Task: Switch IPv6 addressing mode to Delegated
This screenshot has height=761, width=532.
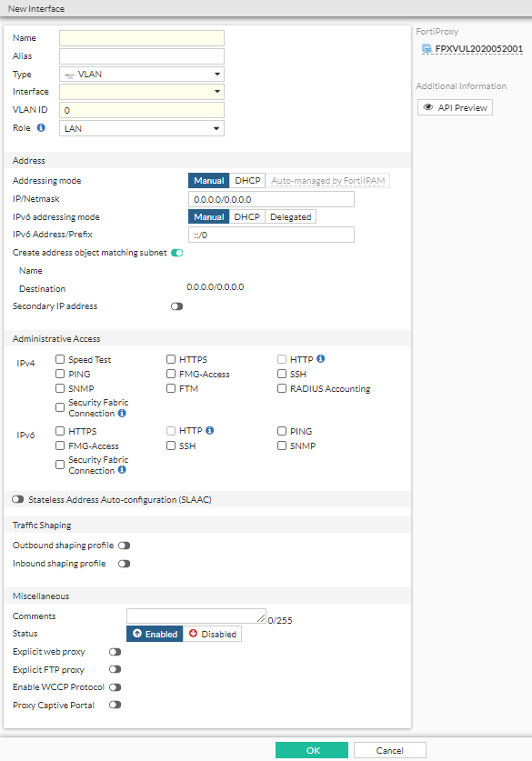Action: pos(292,216)
